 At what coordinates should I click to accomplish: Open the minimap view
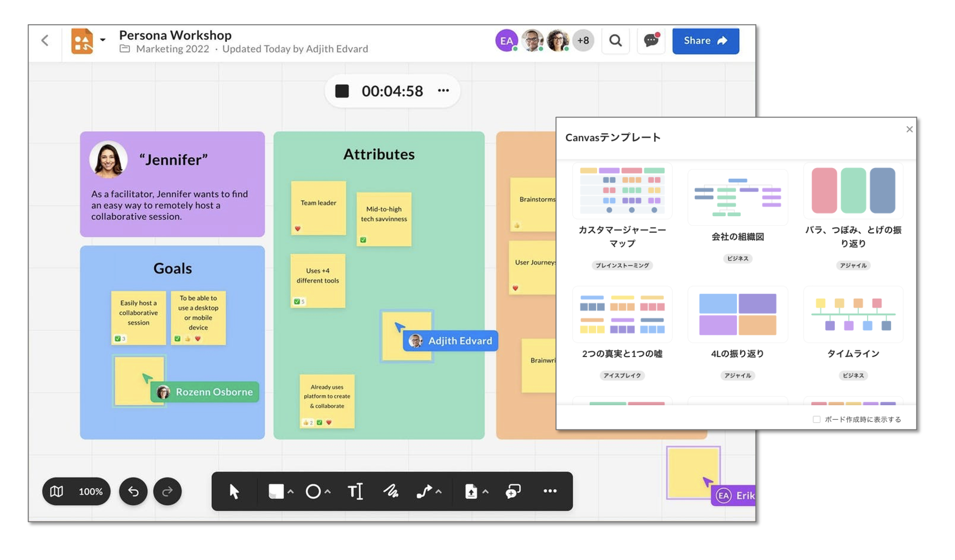(x=57, y=492)
